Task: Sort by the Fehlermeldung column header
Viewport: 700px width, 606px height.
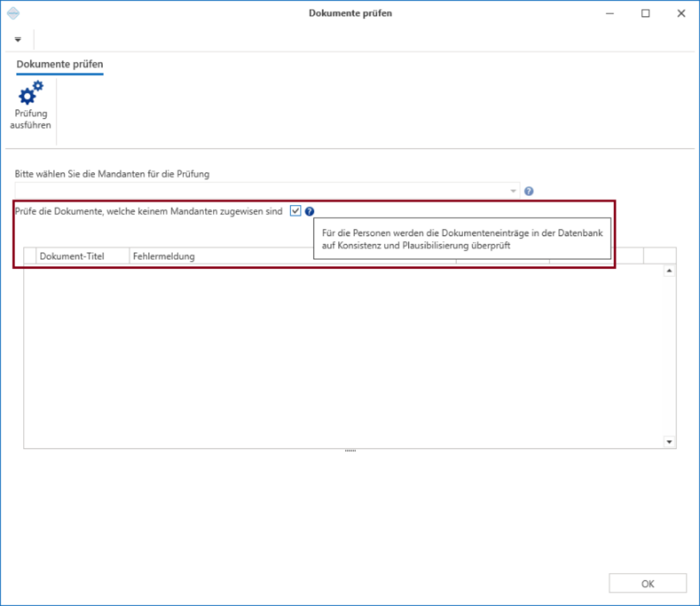Action: pos(221,256)
